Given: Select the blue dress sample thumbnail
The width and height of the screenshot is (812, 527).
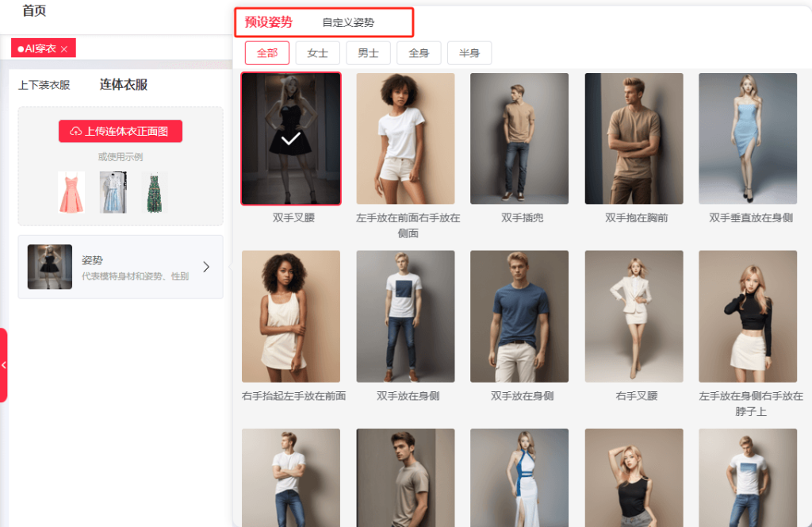Looking at the screenshot, I should [113, 192].
